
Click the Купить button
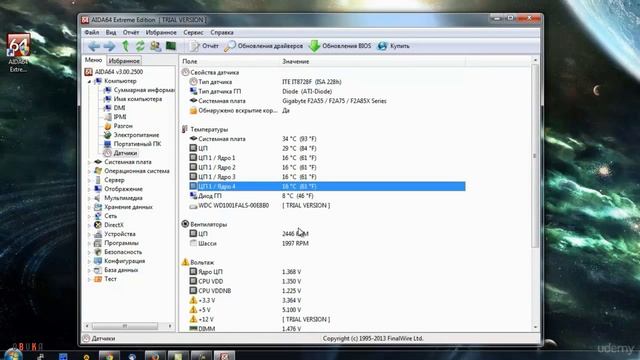393,46
